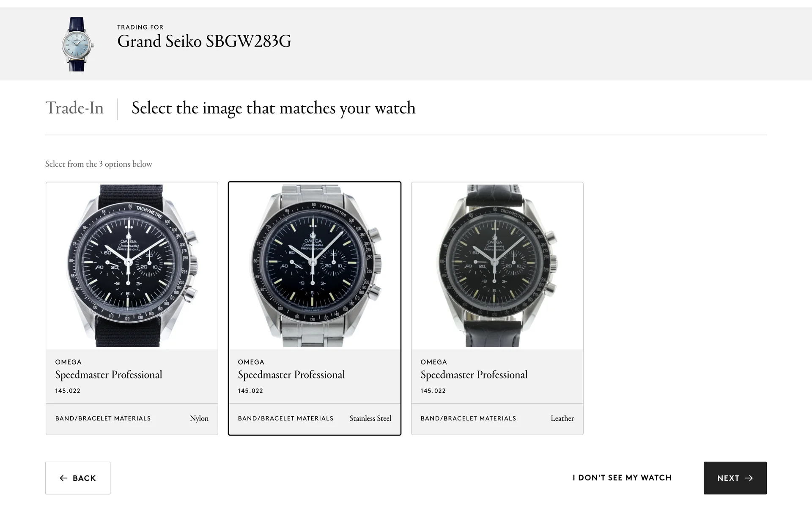Click the right arrow icon in Next button

(x=749, y=478)
